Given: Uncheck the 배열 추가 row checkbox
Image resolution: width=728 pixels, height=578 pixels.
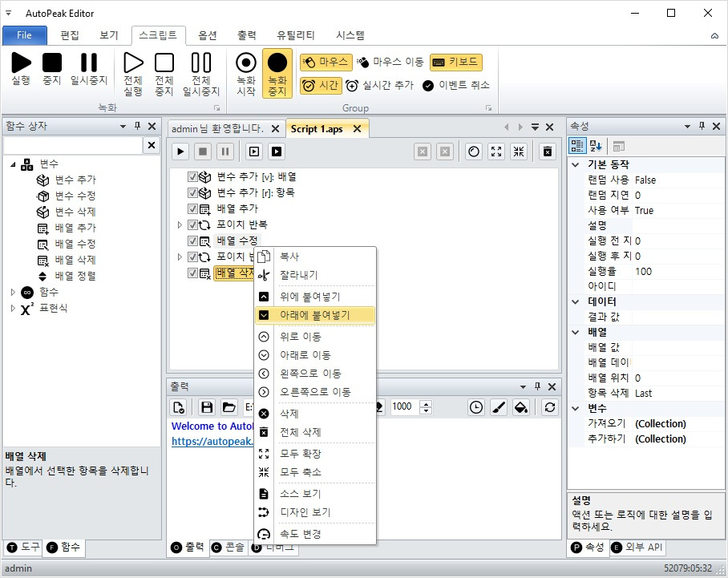Looking at the screenshot, I should tap(192, 209).
